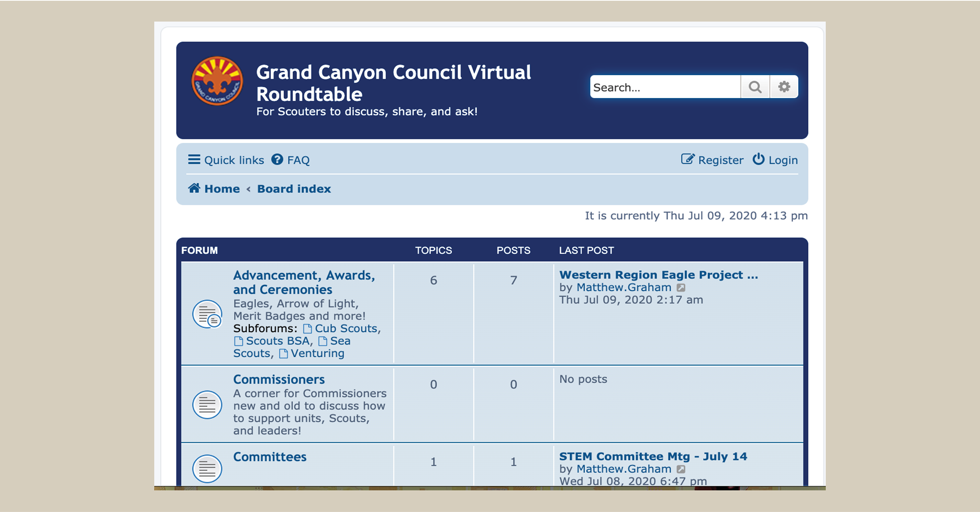Click the 'No posts' text in Commissioners row
Viewport: 980px width, 512px height.
tap(583, 380)
